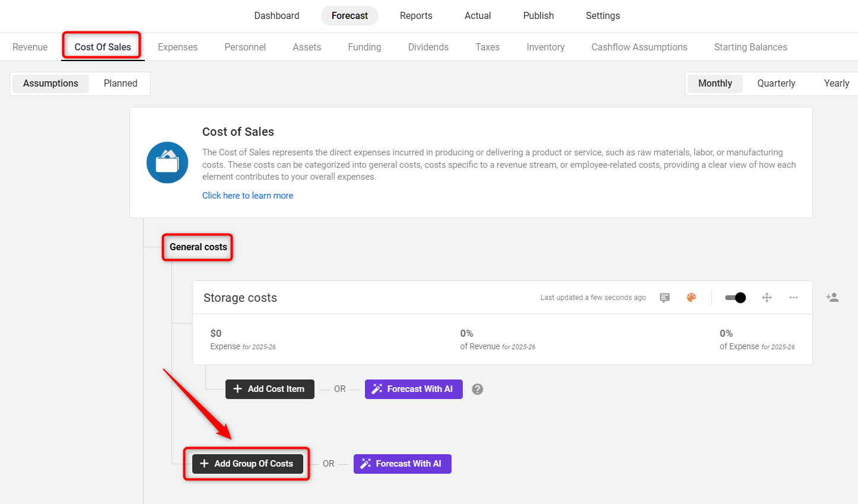Select the Quarterly period option
The height and width of the screenshot is (504, 858).
[x=776, y=84]
